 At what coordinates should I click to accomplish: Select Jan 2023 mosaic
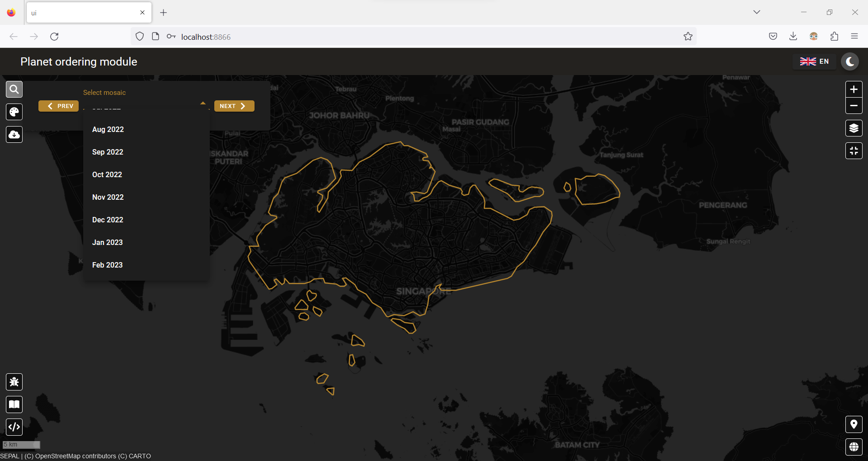point(146,242)
